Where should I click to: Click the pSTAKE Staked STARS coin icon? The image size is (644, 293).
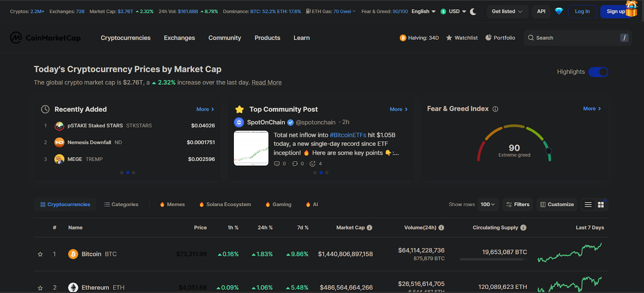click(59, 126)
